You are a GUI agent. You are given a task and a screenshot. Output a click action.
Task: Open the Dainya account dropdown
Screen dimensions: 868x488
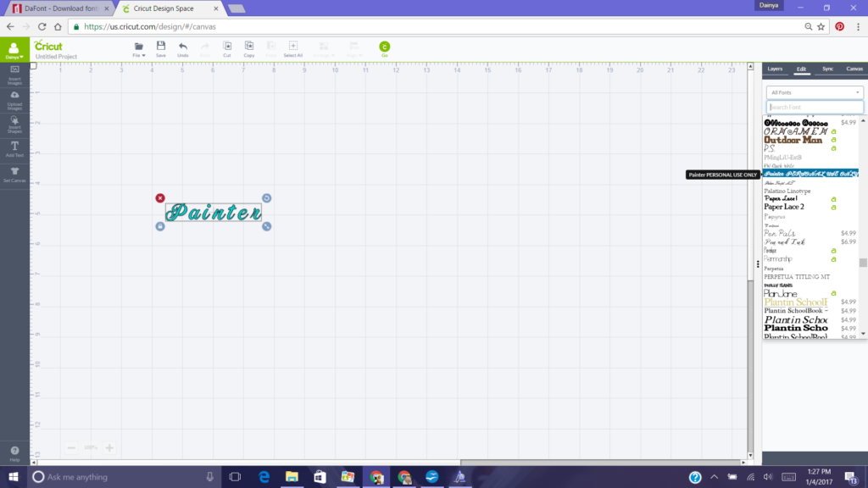14,50
